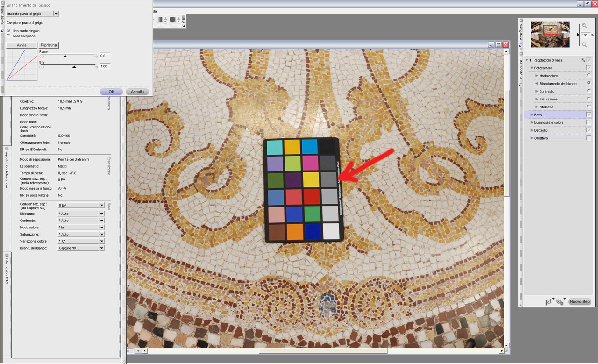The image size is (598, 364).
Task: Open the gears batch menu icon
Action: (560, 302)
